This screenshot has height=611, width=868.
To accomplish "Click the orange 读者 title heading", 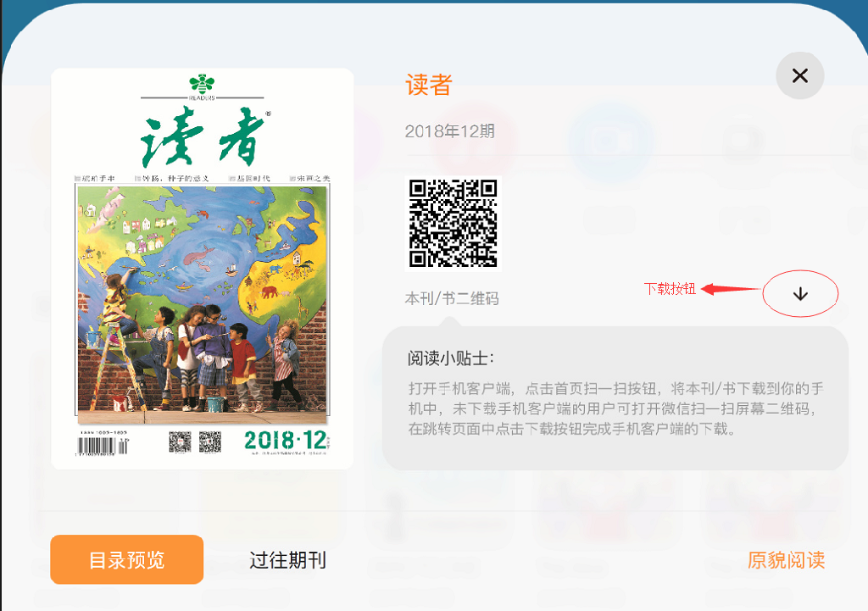I will coord(429,85).
